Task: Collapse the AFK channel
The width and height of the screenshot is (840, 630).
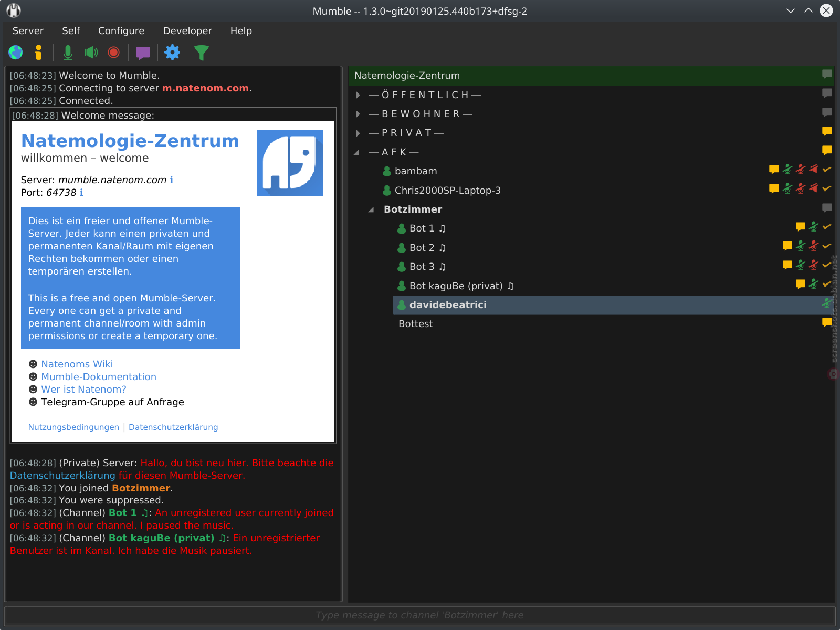Action: 357,152
